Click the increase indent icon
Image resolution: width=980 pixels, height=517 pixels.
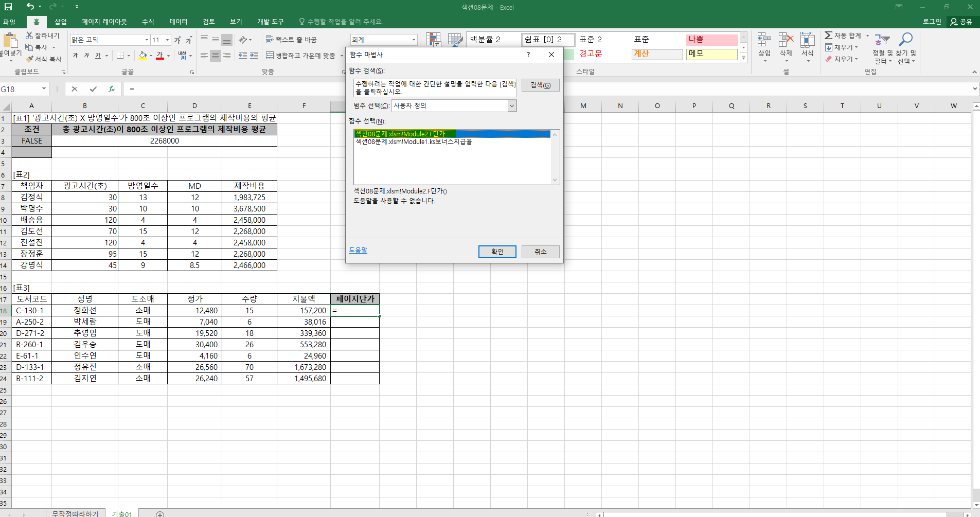pos(254,56)
